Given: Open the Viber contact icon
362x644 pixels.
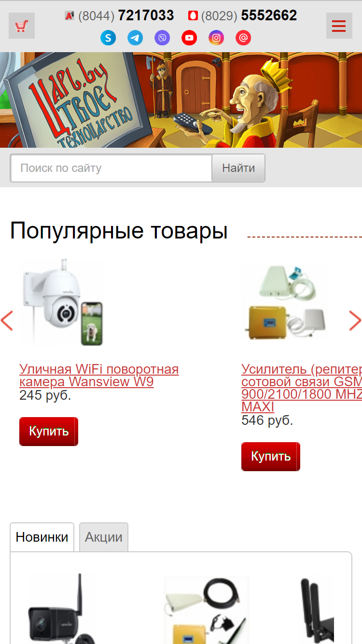Looking at the screenshot, I should [x=162, y=38].
